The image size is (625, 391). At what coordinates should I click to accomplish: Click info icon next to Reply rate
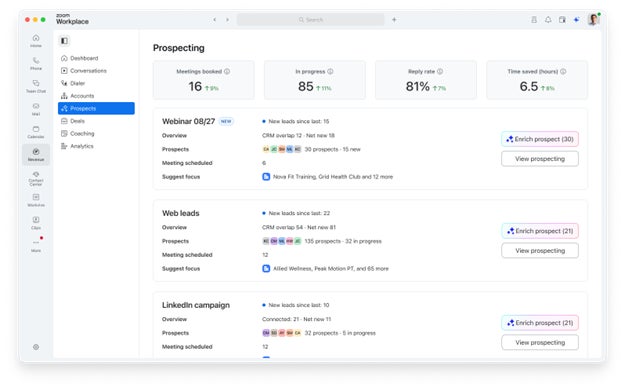point(440,71)
